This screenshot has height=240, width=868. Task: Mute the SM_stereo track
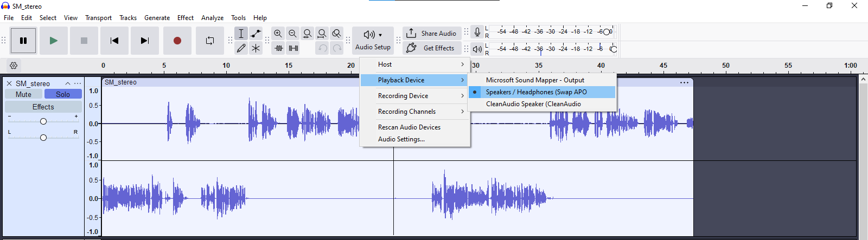[23, 94]
